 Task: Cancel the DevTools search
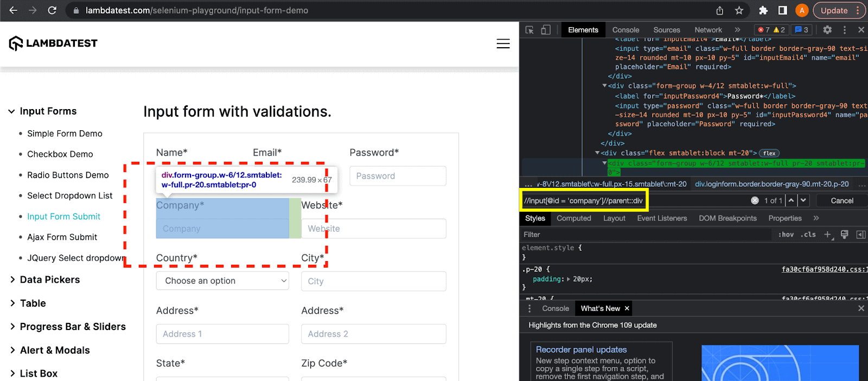click(x=842, y=201)
